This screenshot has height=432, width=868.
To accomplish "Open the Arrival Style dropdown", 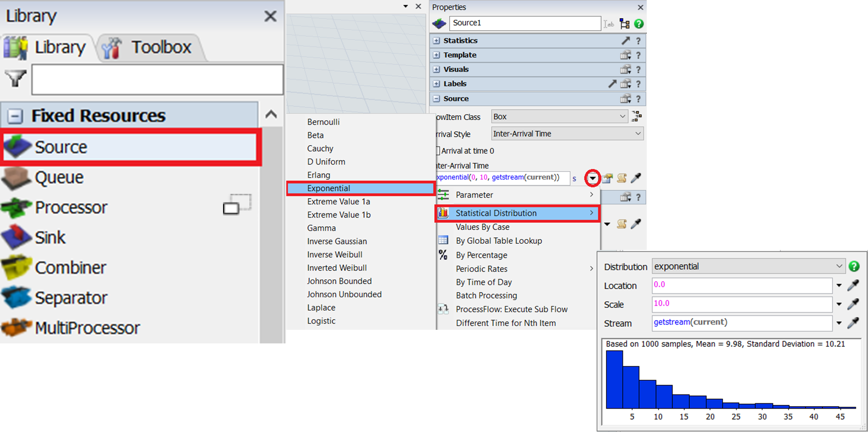I will coord(567,134).
